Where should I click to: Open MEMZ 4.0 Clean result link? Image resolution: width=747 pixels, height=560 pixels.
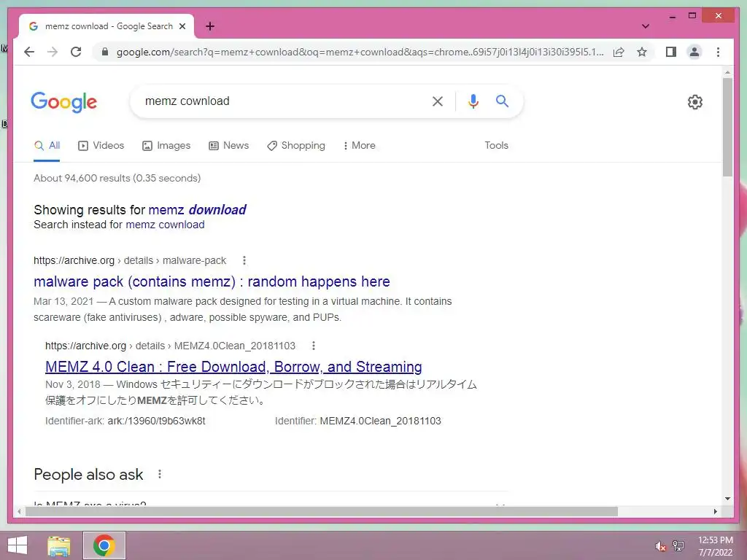point(233,367)
